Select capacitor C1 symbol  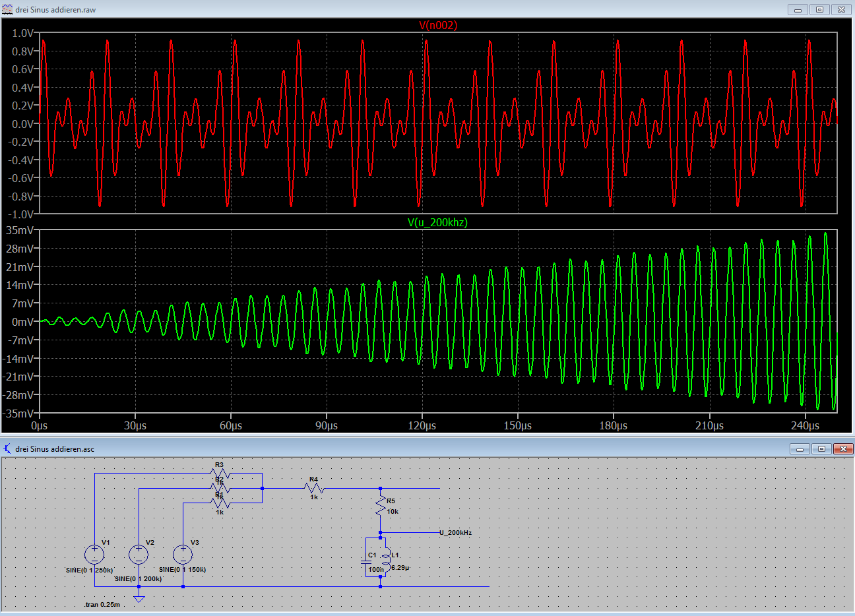click(366, 562)
